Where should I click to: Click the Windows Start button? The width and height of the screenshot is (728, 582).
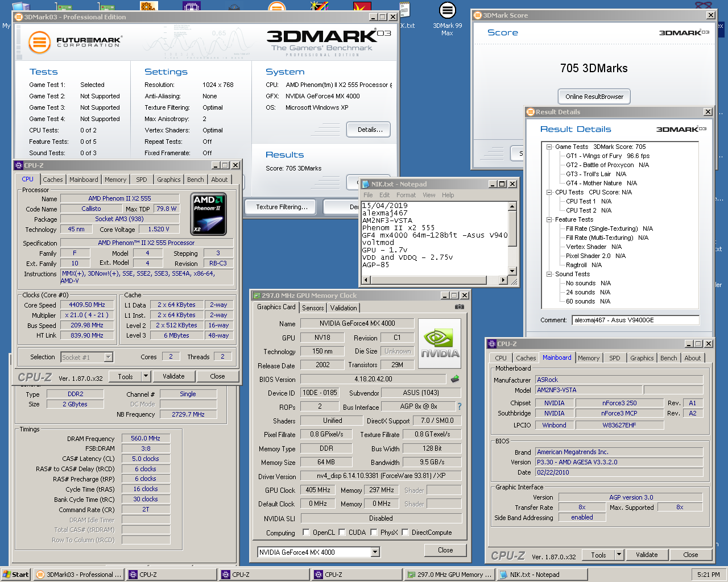pyautogui.click(x=15, y=575)
